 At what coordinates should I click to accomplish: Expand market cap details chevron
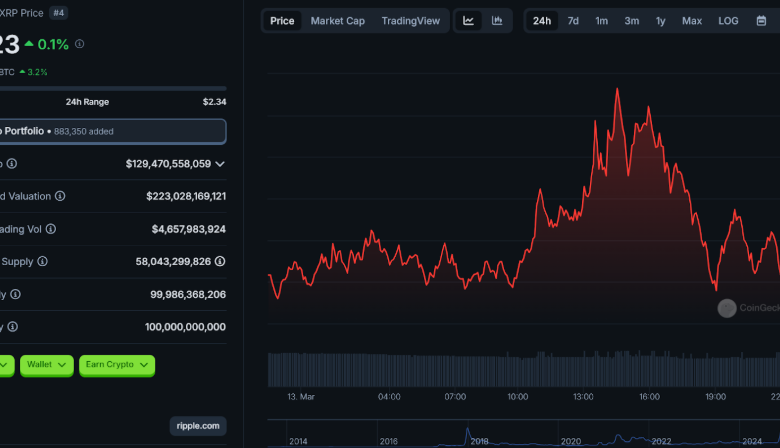pos(220,163)
